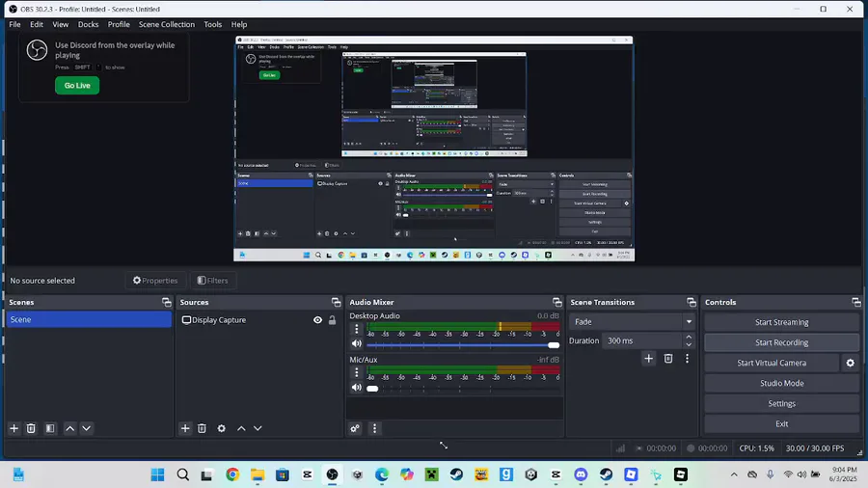
Task: Open Minecraft from the taskbar
Action: point(431,474)
